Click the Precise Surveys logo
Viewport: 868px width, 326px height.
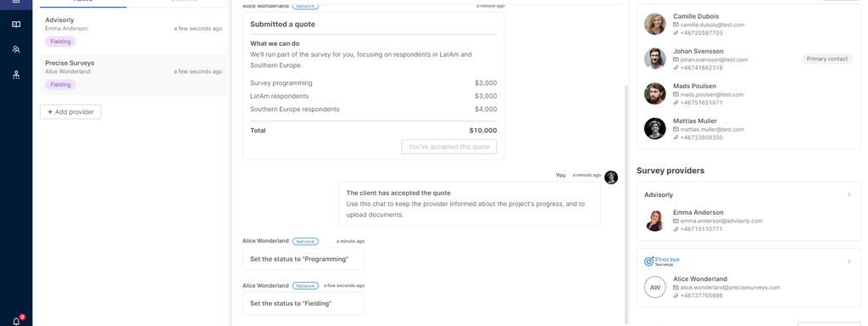[x=661, y=261]
